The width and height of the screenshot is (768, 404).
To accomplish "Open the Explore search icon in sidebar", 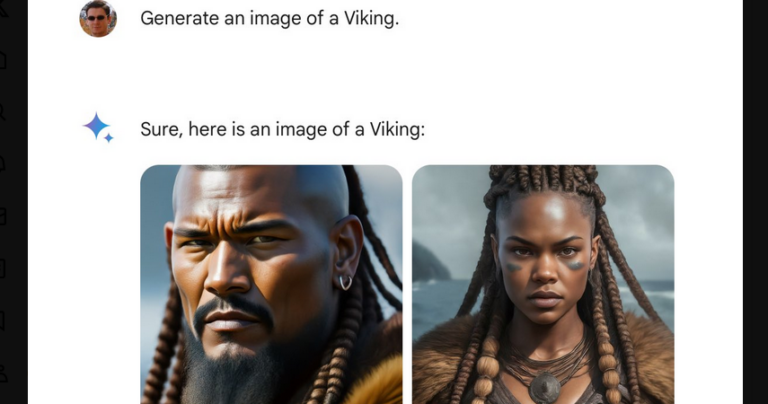I will point(2,112).
